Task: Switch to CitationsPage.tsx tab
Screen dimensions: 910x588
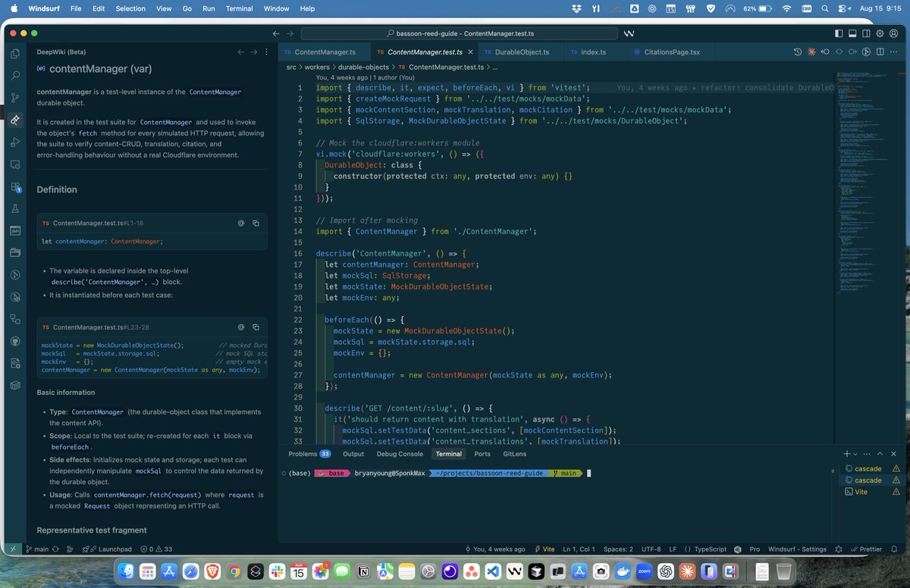Action: pyautogui.click(x=671, y=52)
